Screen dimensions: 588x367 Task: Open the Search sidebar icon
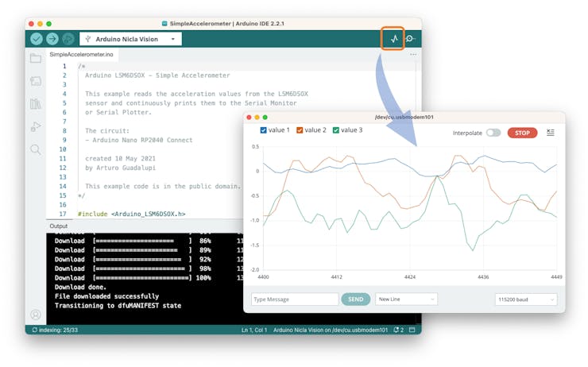[36, 149]
